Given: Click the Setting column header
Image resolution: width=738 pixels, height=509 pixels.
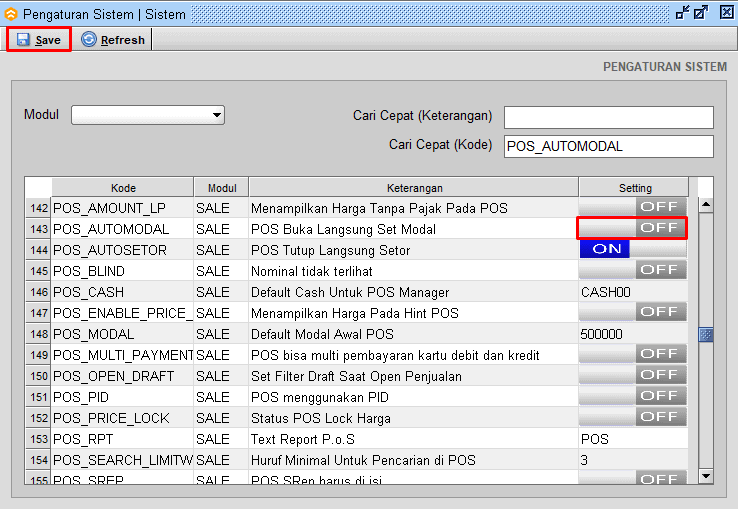Looking at the screenshot, I should tap(634, 187).
